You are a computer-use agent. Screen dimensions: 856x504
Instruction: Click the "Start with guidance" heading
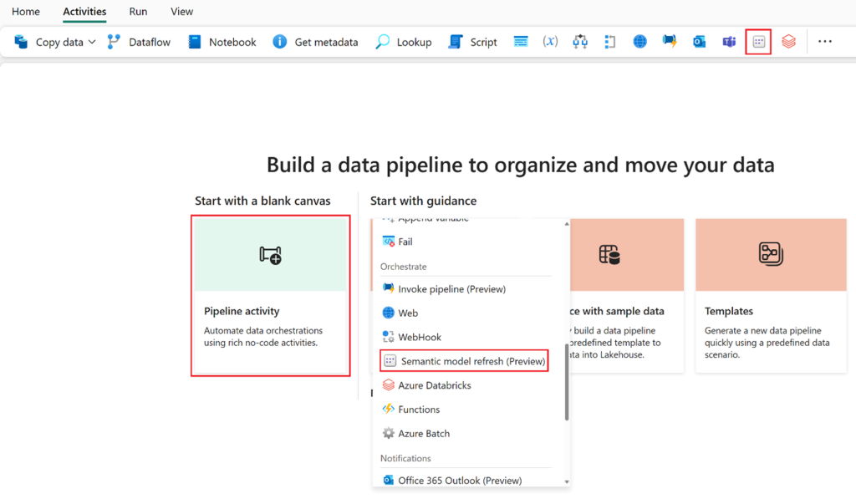pos(423,201)
